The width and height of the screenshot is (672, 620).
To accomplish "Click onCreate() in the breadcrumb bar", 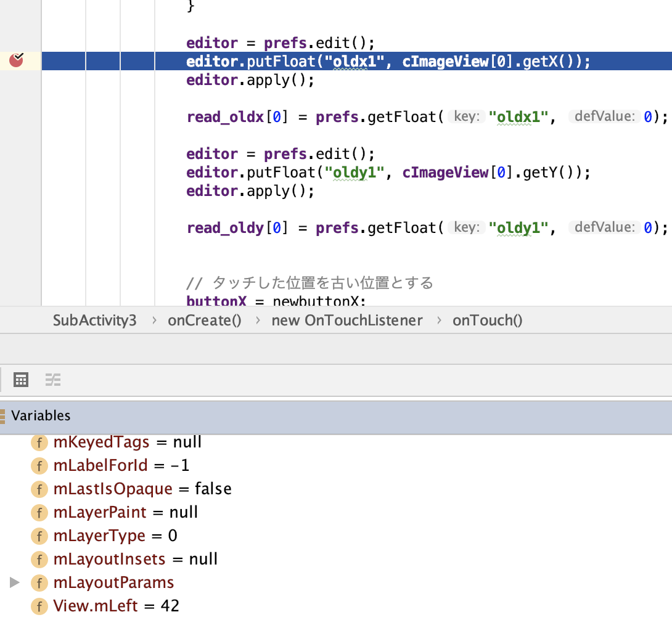I will click(205, 320).
